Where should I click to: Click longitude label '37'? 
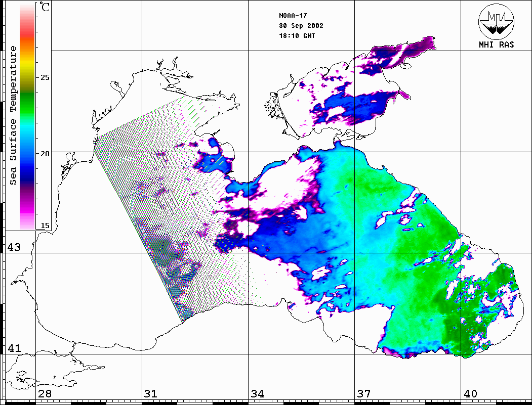pos(364,393)
